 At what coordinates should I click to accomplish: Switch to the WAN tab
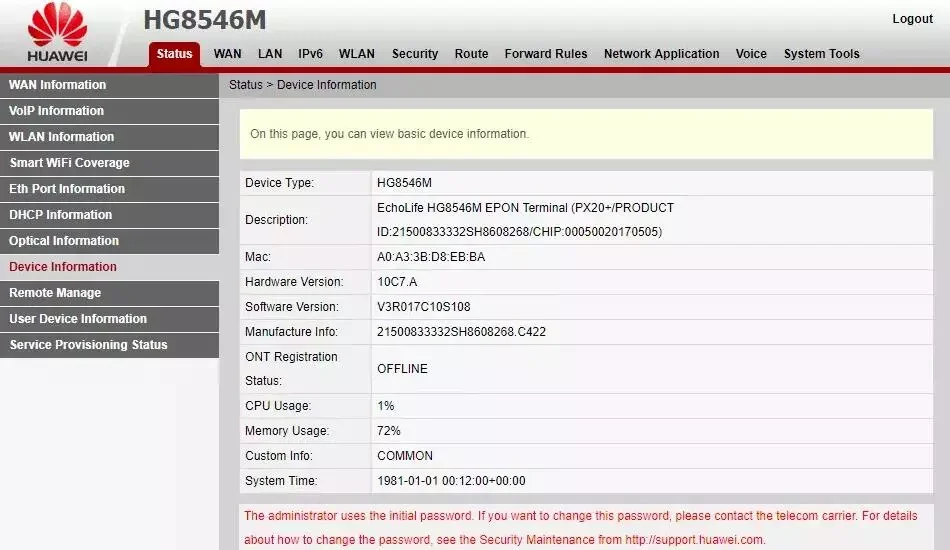tap(227, 54)
